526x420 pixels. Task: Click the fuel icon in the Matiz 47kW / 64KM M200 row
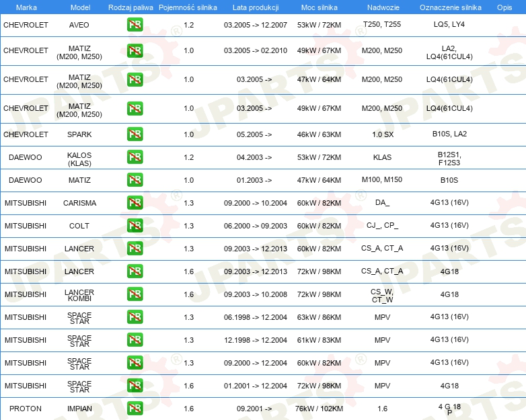[135, 79]
